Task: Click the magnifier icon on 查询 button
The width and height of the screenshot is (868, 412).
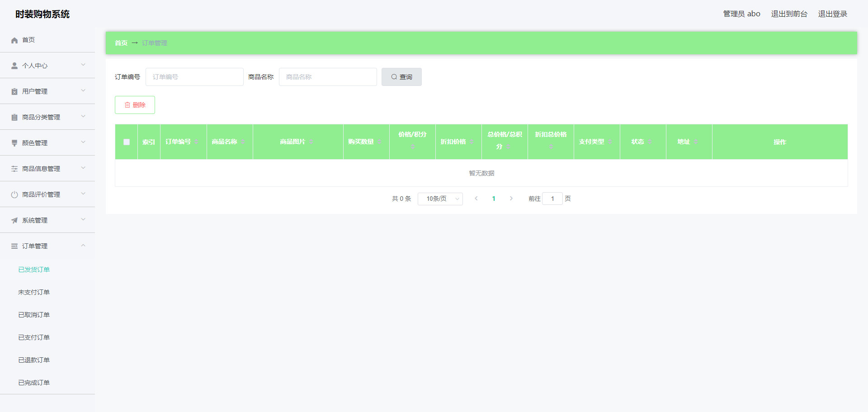Action: 394,77
